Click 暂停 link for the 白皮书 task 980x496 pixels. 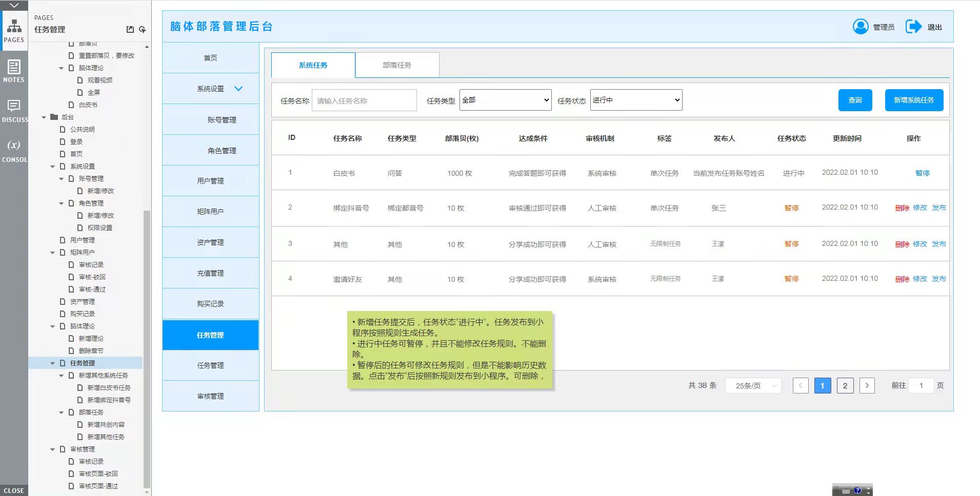pos(922,173)
